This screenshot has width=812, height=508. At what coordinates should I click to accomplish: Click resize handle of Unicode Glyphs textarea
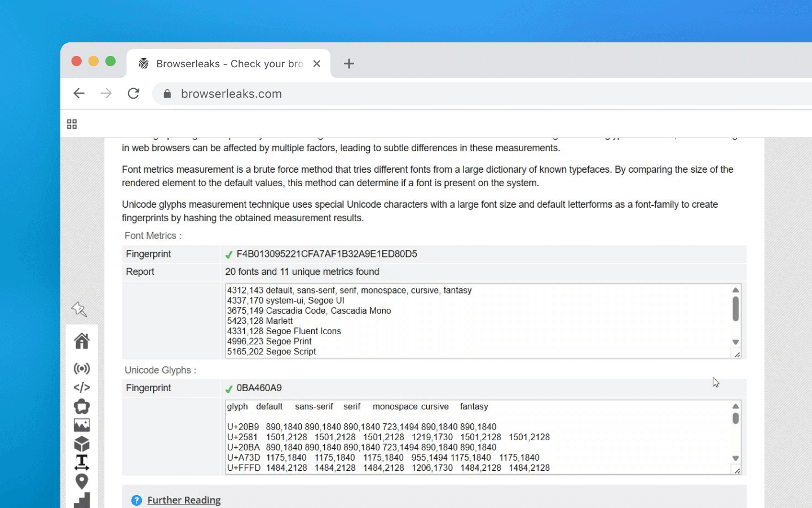736,470
